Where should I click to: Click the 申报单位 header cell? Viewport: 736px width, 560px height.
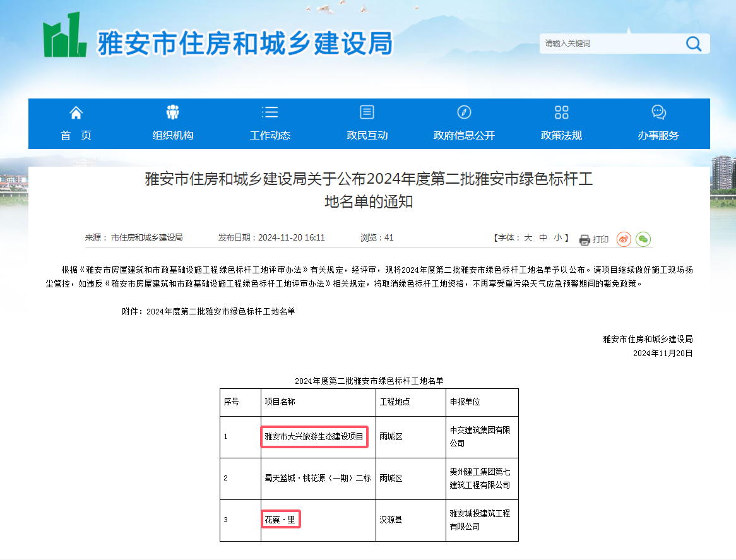(x=482, y=402)
